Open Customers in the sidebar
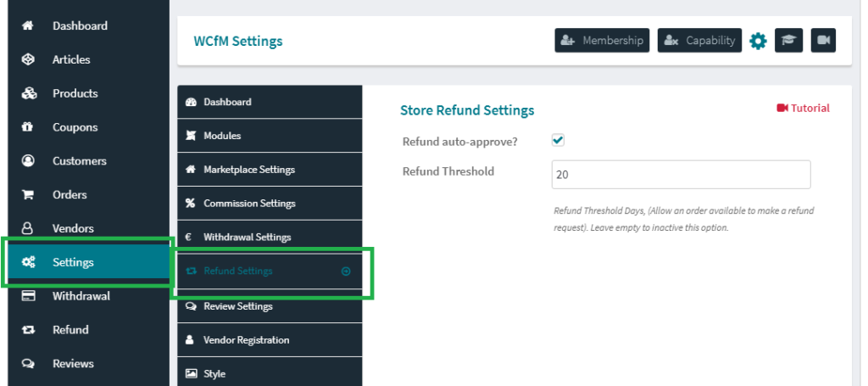This screenshot has height=386, width=868. [x=88, y=160]
